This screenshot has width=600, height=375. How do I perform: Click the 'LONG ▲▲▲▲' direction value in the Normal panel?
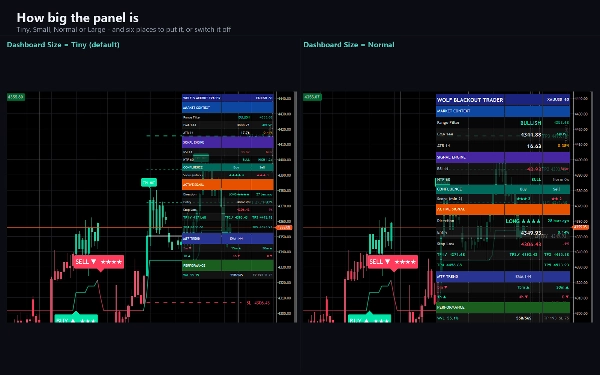(x=523, y=221)
